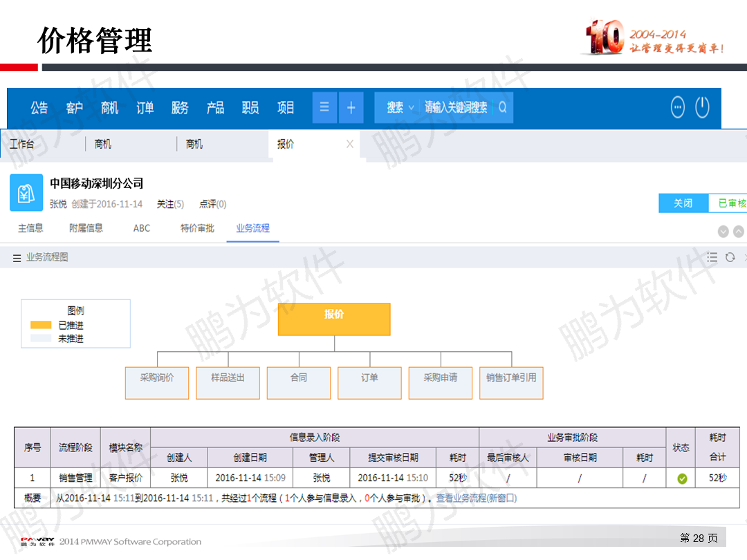Open the 客户 menu
The width and height of the screenshot is (747, 560).
pyautogui.click(x=74, y=108)
